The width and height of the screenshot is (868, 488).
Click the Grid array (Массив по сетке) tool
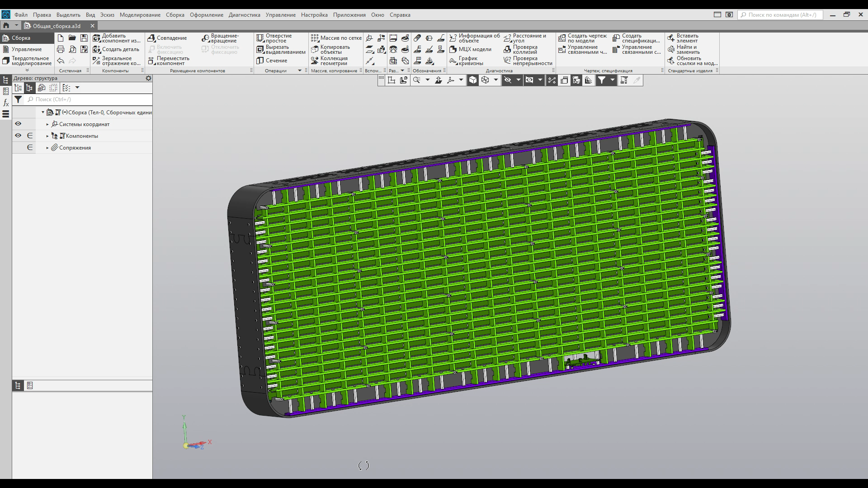click(315, 38)
